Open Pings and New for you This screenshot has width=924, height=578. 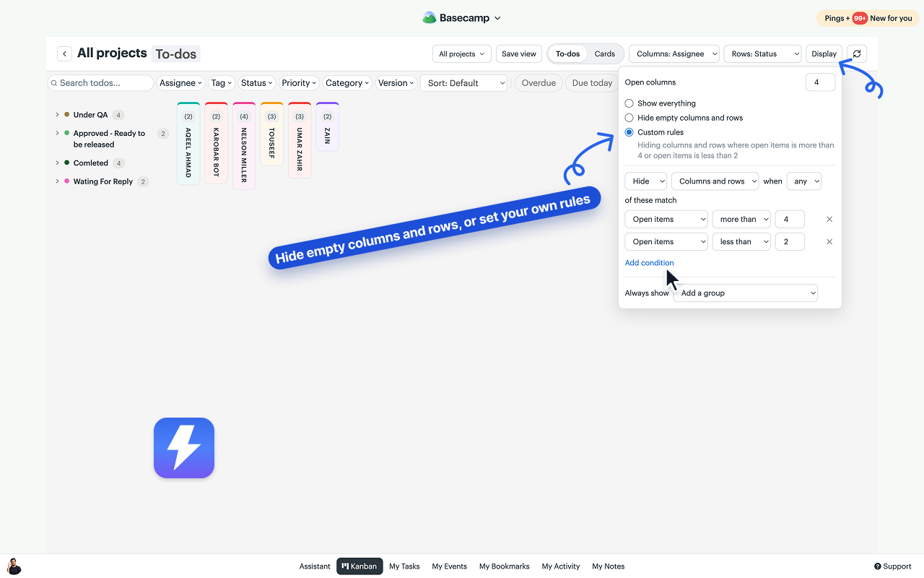(x=868, y=18)
